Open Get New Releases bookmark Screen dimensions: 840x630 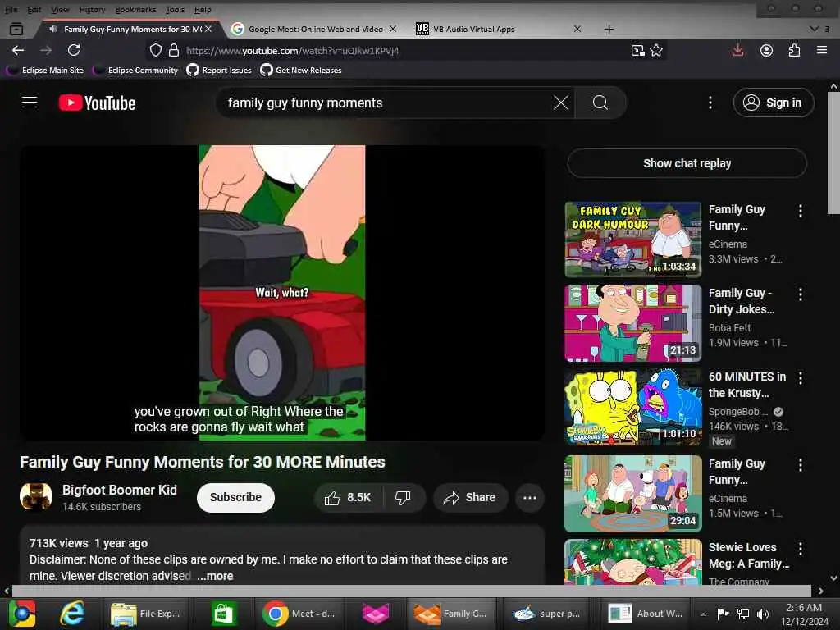pyautogui.click(x=300, y=71)
